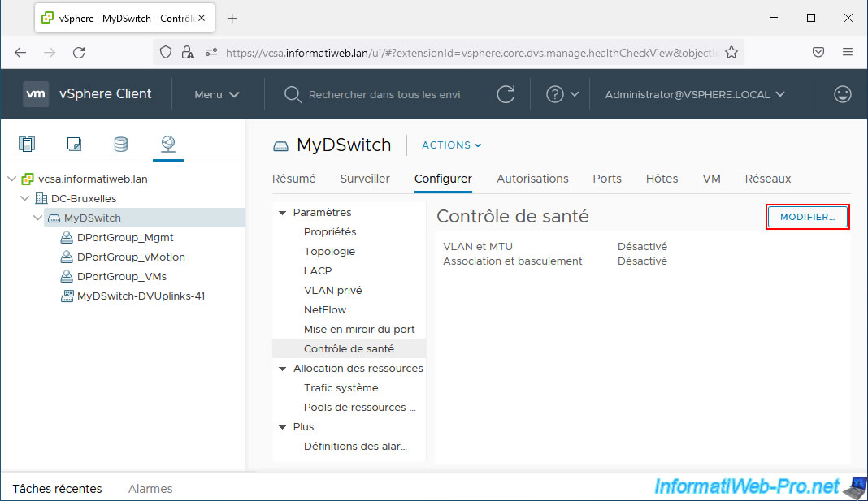Collapse the Allocation des ressources section

point(283,369)
